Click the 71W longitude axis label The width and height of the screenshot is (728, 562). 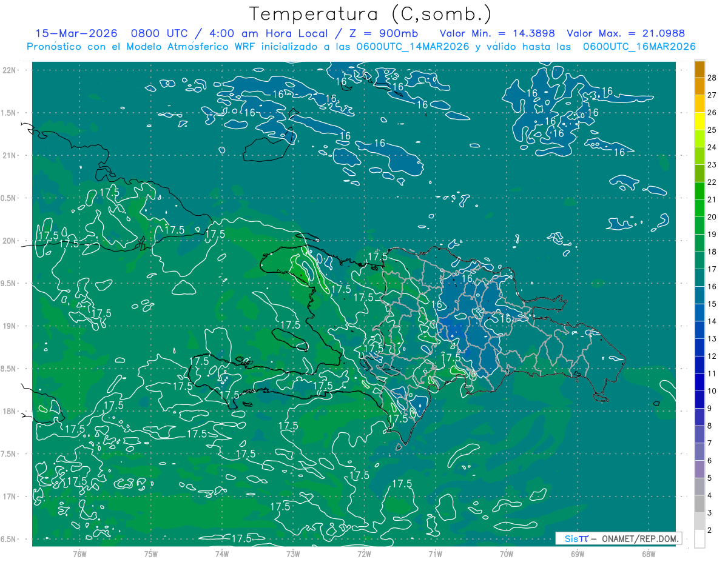click(435, 554)
